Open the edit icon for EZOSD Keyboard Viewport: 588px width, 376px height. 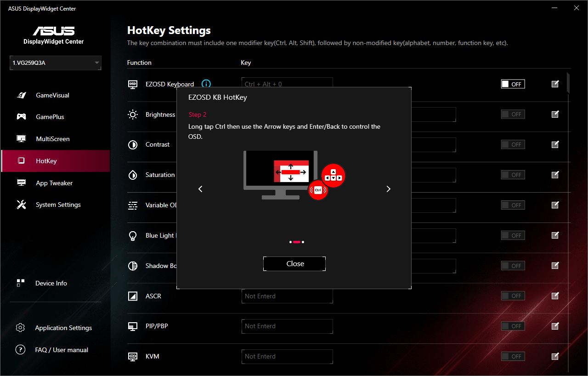coord(555,84)
